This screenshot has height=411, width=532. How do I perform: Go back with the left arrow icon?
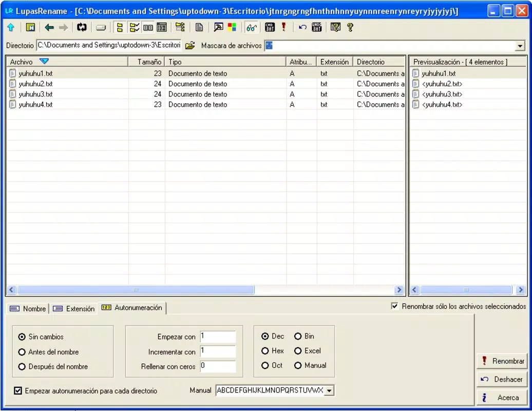pyautogui.click(x=49, y=28)
